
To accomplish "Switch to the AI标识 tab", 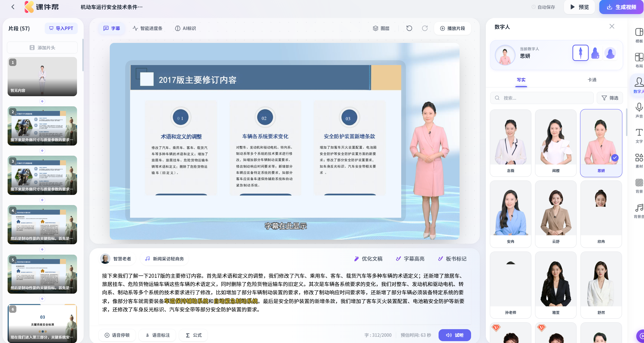I will coord(185,28).
